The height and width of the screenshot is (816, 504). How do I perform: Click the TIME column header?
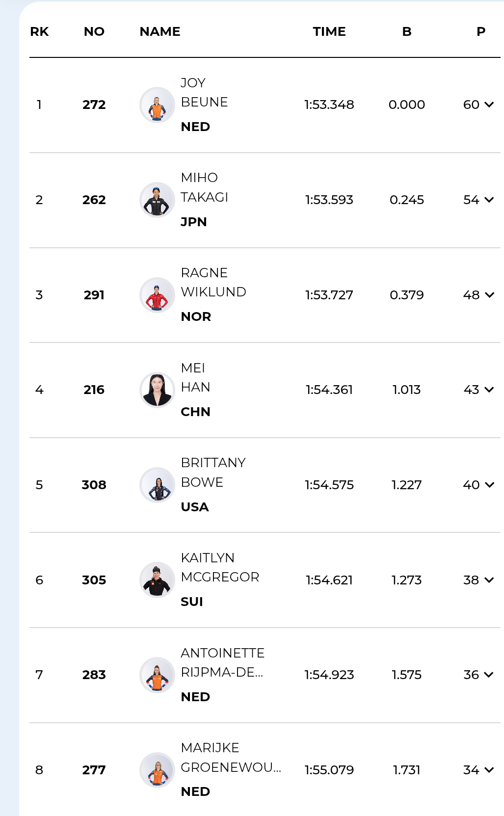(x=329, y=32)
